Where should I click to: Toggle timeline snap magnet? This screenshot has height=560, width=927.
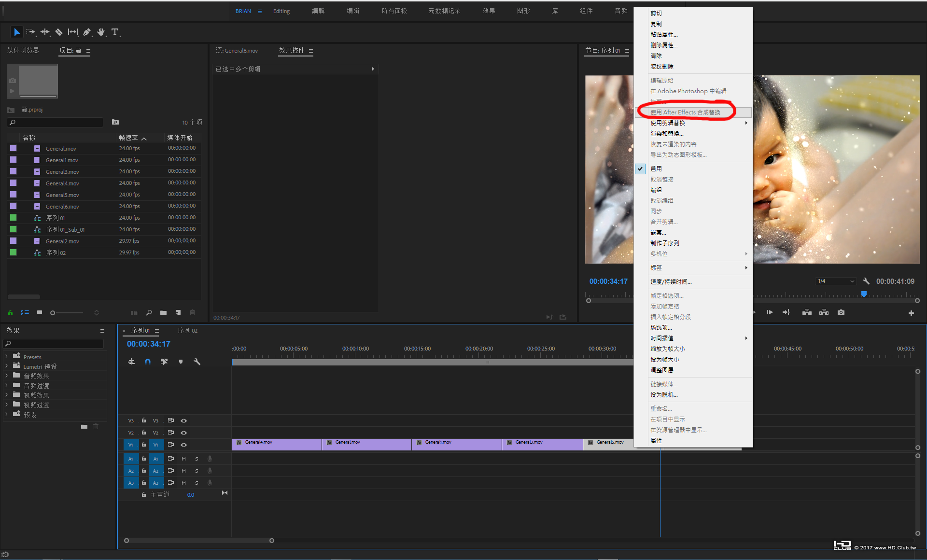pyautogui.click(x=148, y=362)
